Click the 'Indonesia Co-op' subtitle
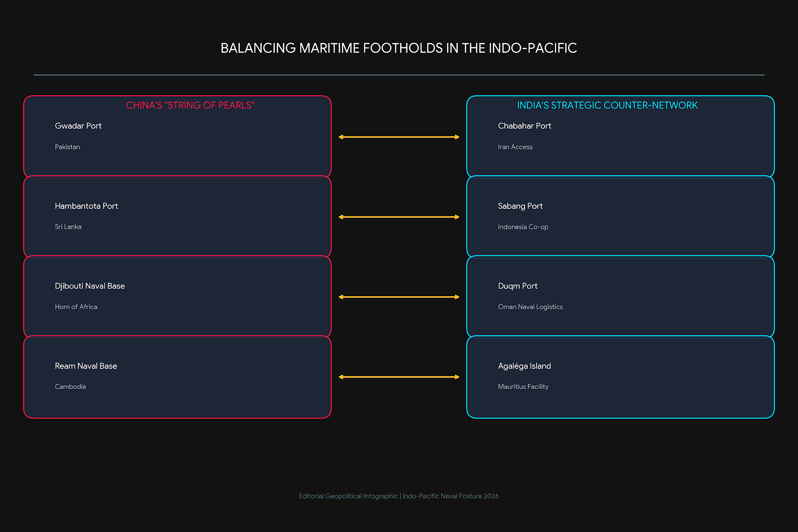 pos(523,227)
